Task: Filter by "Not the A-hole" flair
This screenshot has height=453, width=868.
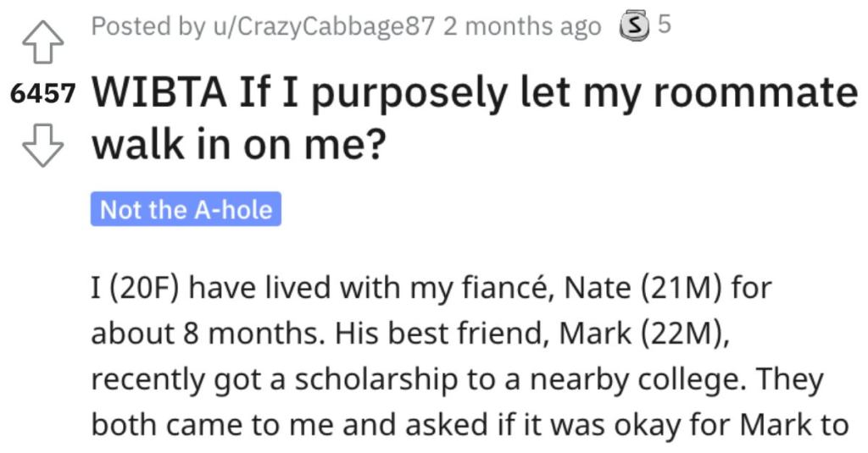Action: point(186,209)
